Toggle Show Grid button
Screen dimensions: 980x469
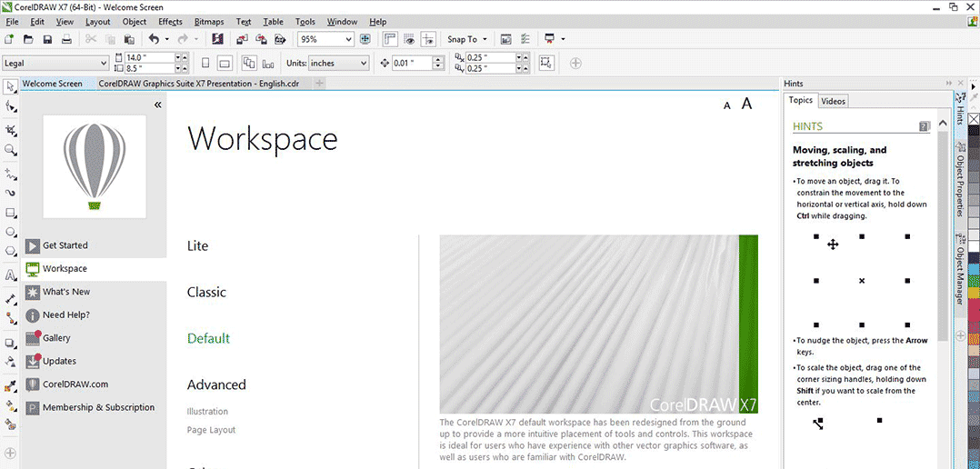point(409,39)
